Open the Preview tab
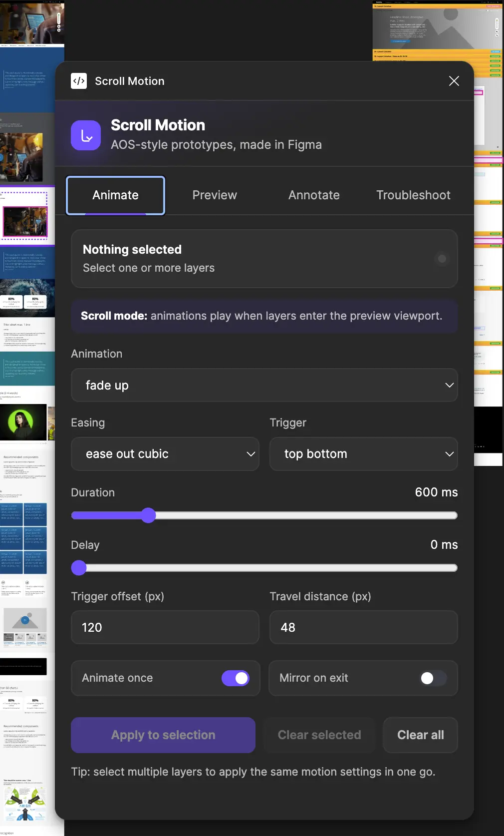This screenshot has width=504, height=836. click(x=215, y=195)
